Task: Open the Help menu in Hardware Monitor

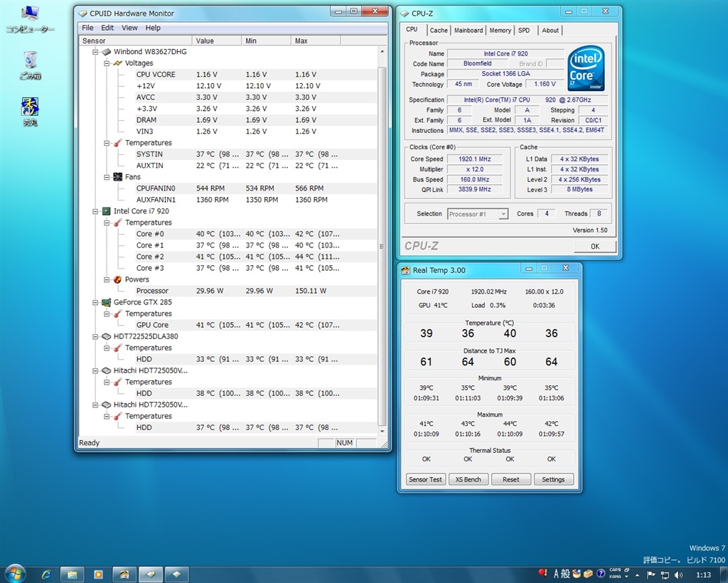Action: click(x=153, y=28)
